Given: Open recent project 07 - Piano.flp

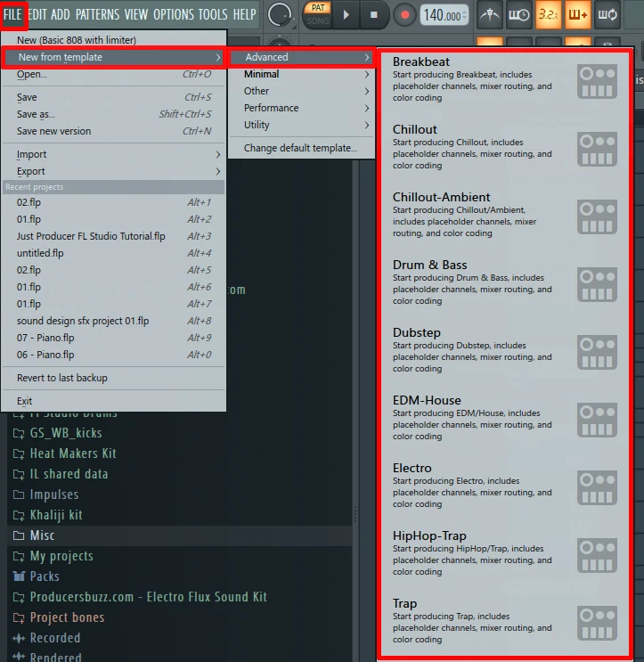Looking at the screenshot, I should click(114, 338).
